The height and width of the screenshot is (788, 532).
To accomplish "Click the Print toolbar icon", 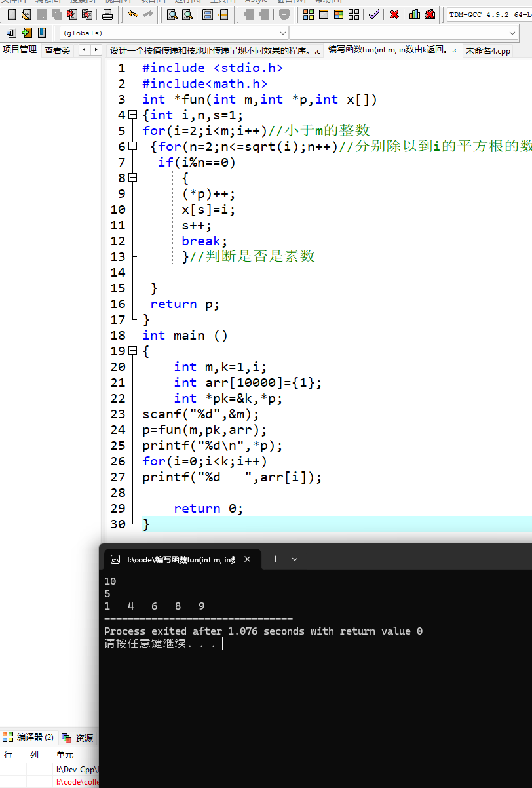I will [107, 14].
